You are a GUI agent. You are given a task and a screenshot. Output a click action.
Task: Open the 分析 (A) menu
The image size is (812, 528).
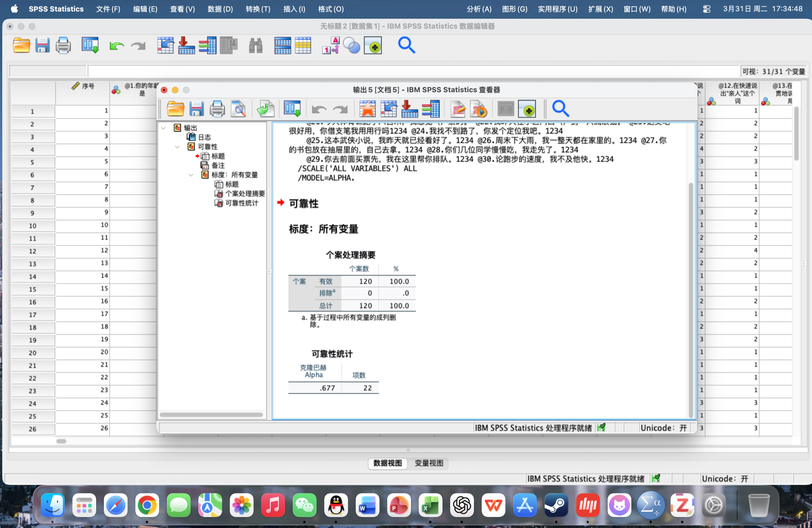(479, 9)
